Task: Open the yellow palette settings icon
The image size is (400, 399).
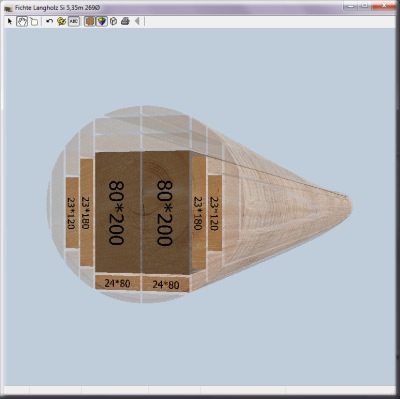Action: tap(61, 22)
